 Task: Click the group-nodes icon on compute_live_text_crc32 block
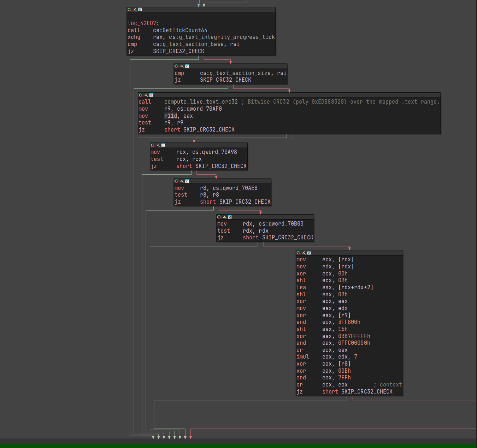tap(151, 95)
